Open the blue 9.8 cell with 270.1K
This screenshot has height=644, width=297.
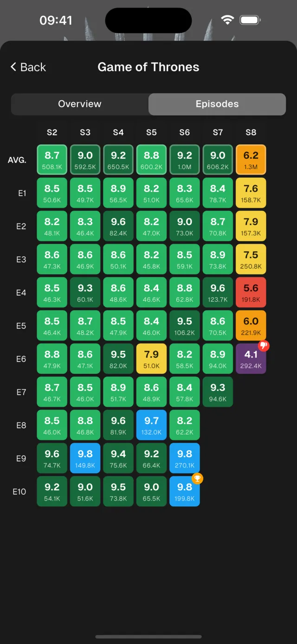click(x=185, y=458)
